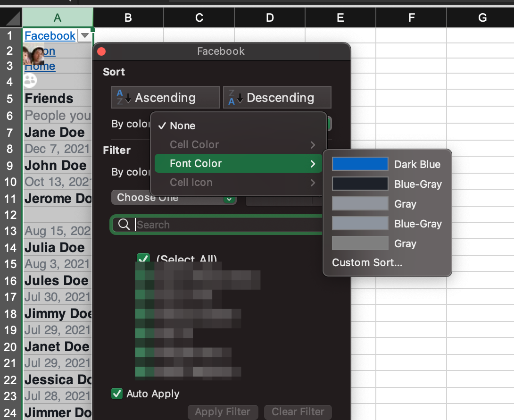Click the Jessica Doe cell in row 22
Screen dimensions: 514x420
[58, 379]
